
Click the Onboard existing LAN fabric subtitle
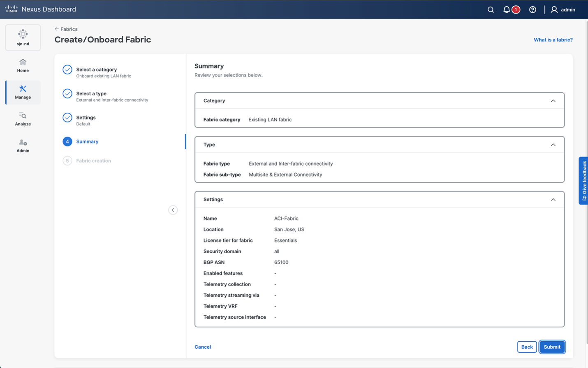pyautogui.click(x=104, y=76)
